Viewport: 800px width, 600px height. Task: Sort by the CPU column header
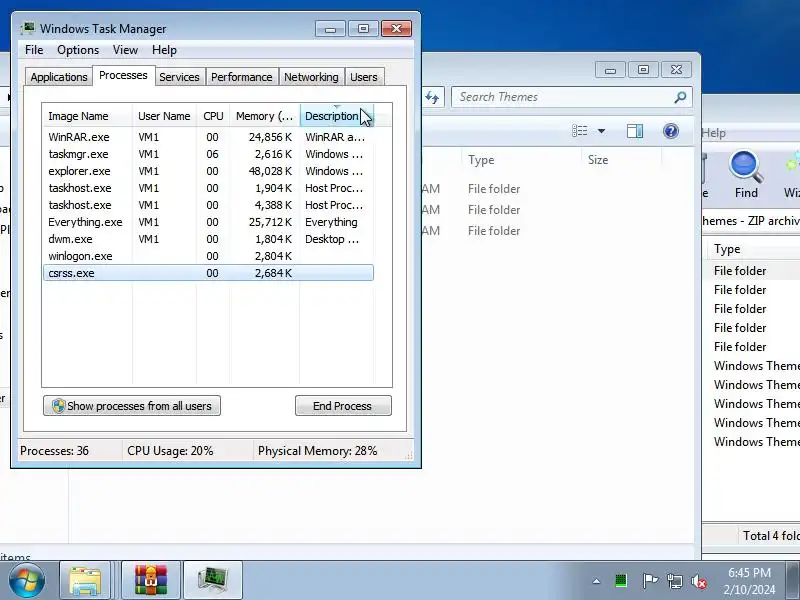click(x=213, y=116)
